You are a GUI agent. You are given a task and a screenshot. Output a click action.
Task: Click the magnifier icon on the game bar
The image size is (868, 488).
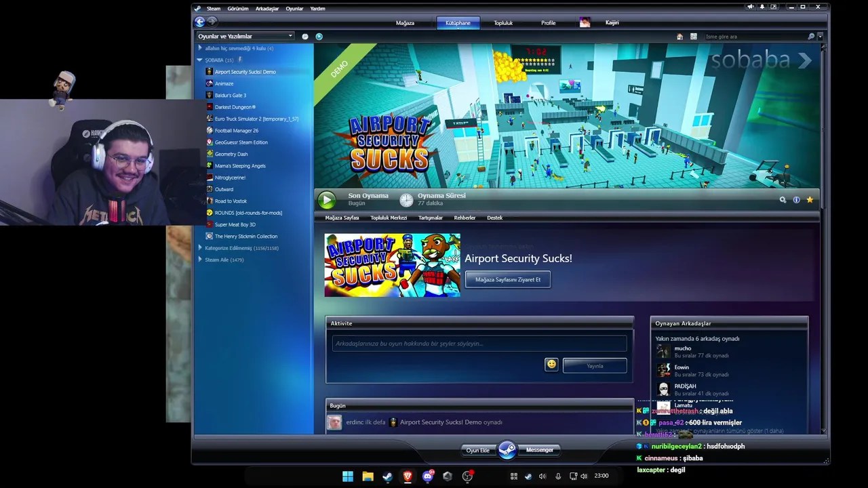pyautogui.click(x=783, y=200)
